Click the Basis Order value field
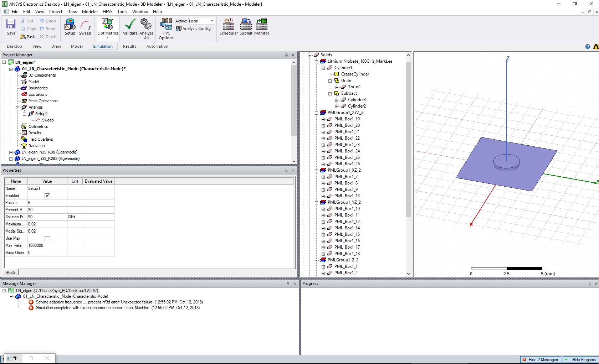 pos(47,253)
